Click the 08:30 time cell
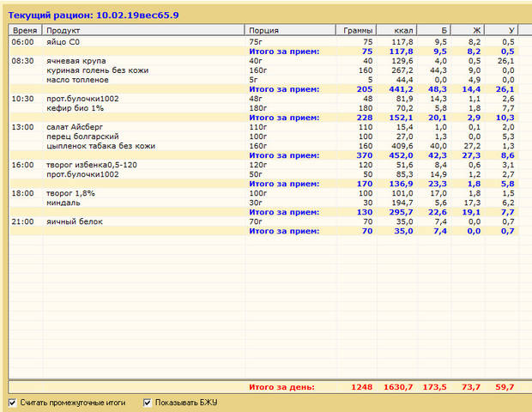The width and height of the screenshot is (532, 412). [22, 61]
